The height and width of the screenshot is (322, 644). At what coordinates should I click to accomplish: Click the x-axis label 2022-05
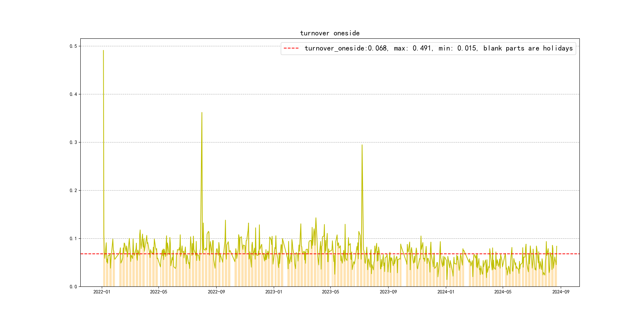(x=158, y=292)
